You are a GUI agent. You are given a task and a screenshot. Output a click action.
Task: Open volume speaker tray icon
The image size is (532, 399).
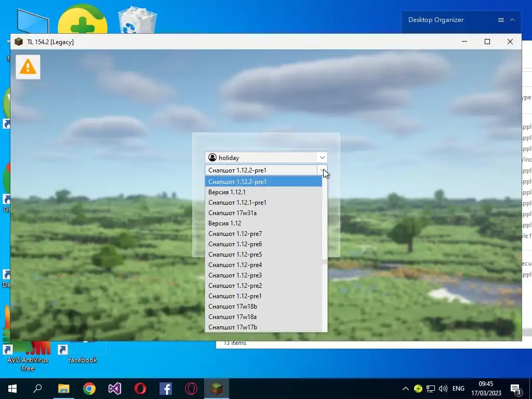point(443,389)
